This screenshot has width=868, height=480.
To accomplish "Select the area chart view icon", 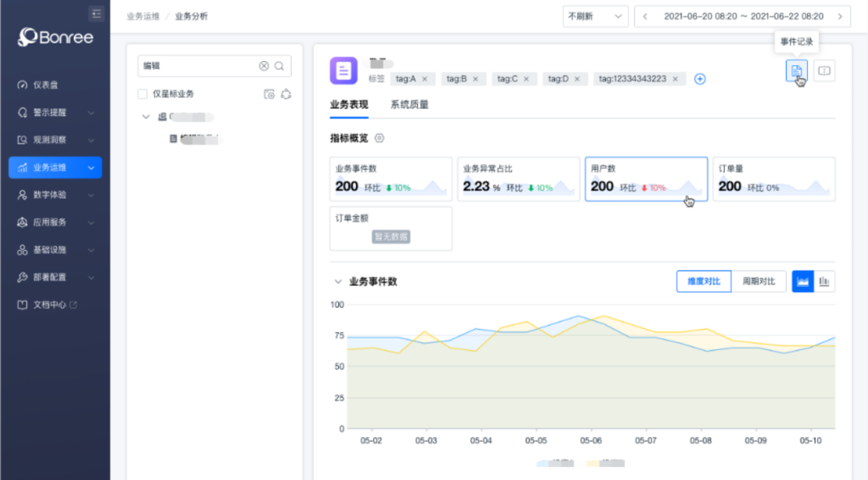I will pos(801,281).
